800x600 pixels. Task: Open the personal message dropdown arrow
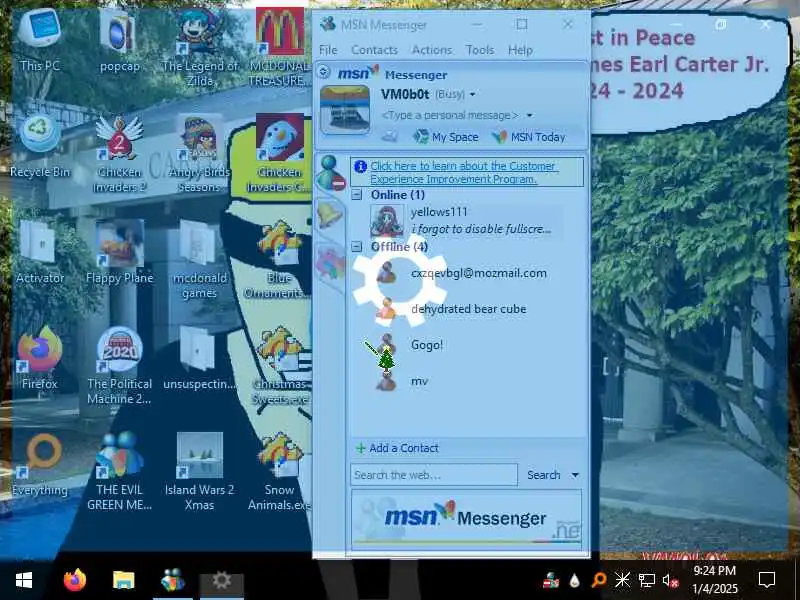530,115
